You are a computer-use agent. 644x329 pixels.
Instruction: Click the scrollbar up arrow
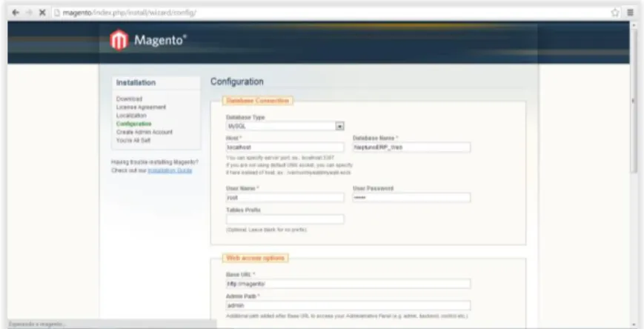(x=634, y=25)
